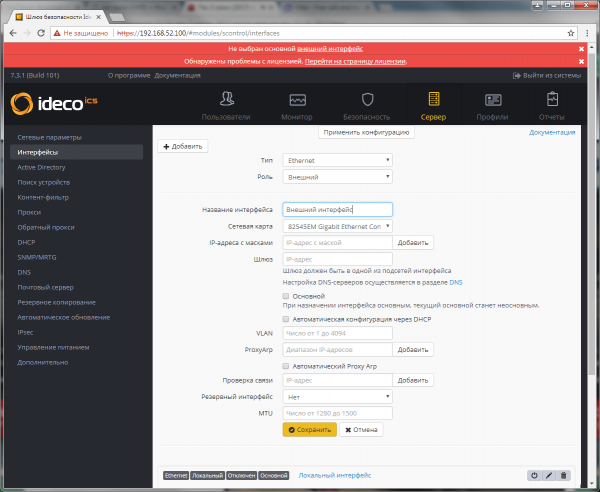Enable Автоматический Proxy Arp checkbox
The height and width of the screenshot is (492, 600).
[286, 366]
